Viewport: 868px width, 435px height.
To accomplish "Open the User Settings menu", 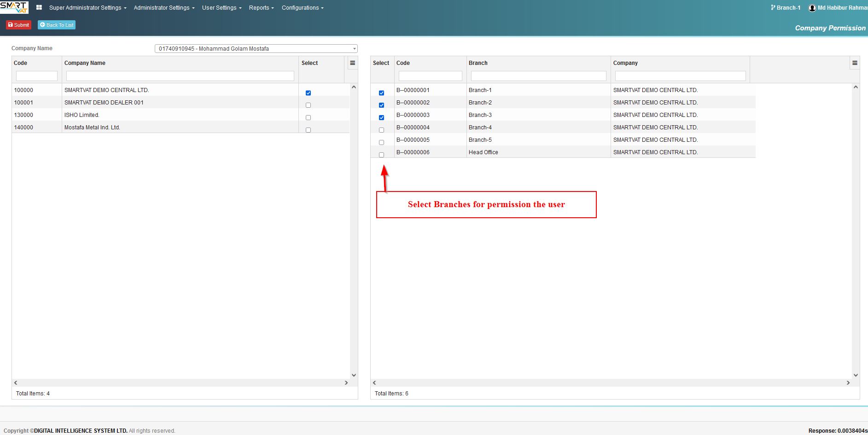I will [x=221, y=8].
